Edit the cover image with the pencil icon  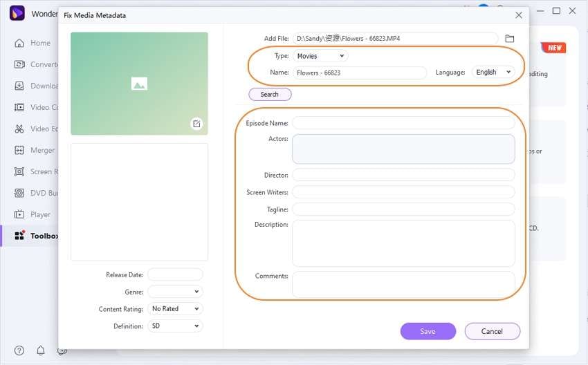[x=196, y=124]
